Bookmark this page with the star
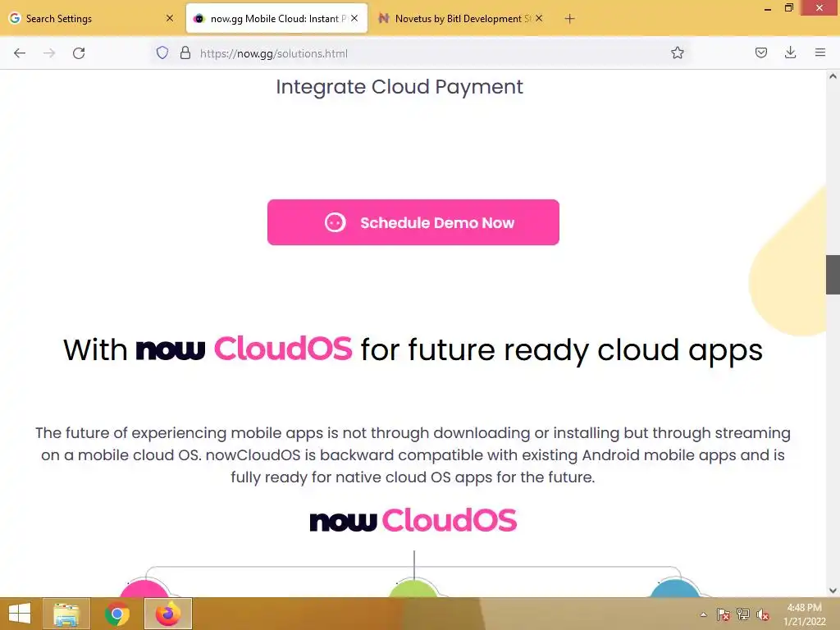 click(x=677, y=52)
